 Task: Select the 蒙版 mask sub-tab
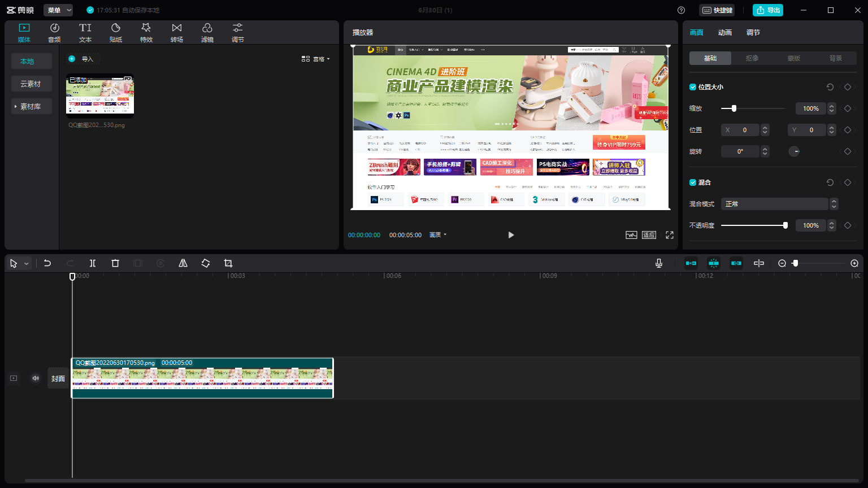(794, 58)
